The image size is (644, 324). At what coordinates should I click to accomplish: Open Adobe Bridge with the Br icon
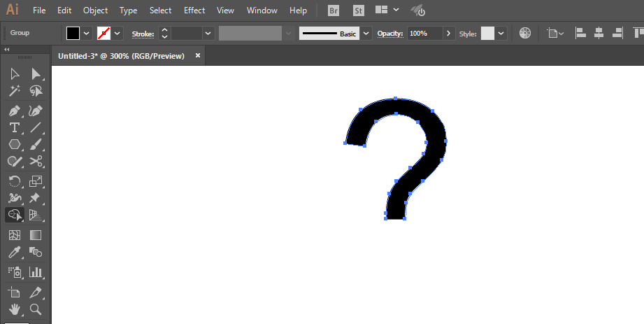coord(334,10)
